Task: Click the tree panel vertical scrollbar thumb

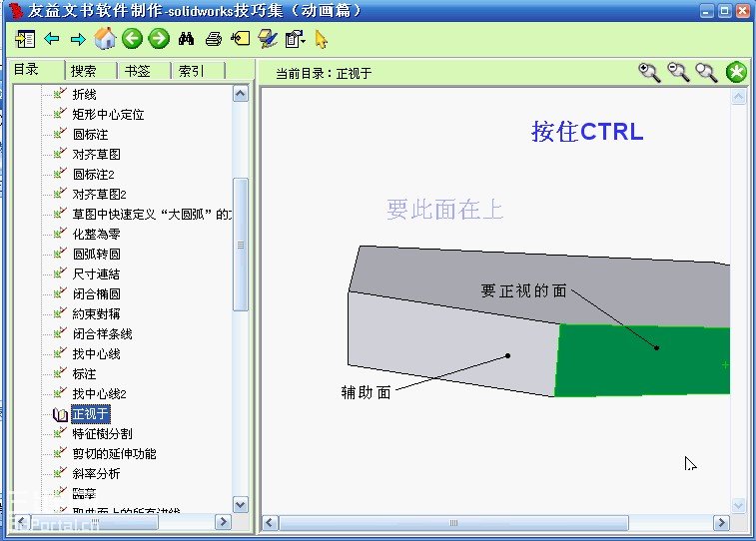Action: tap(241, 245)
